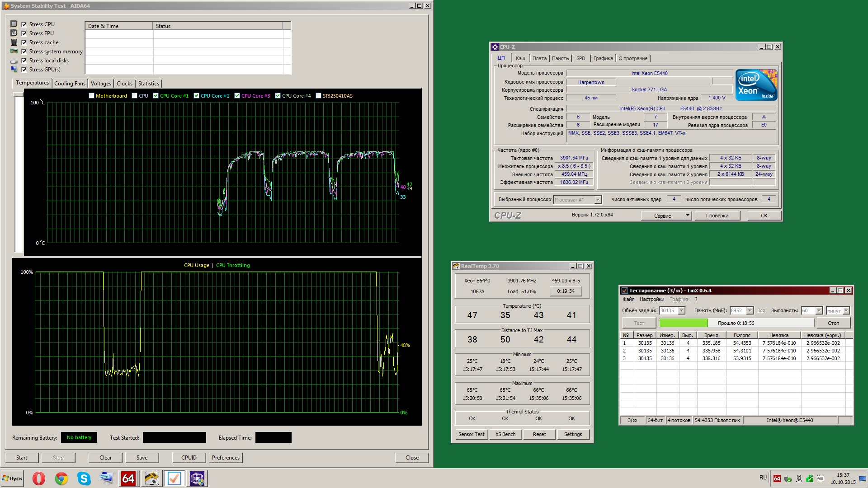Switch to RealTemp taskbar button
The height and width of the screenshot is (488, 868).
(x=151, y=479)
